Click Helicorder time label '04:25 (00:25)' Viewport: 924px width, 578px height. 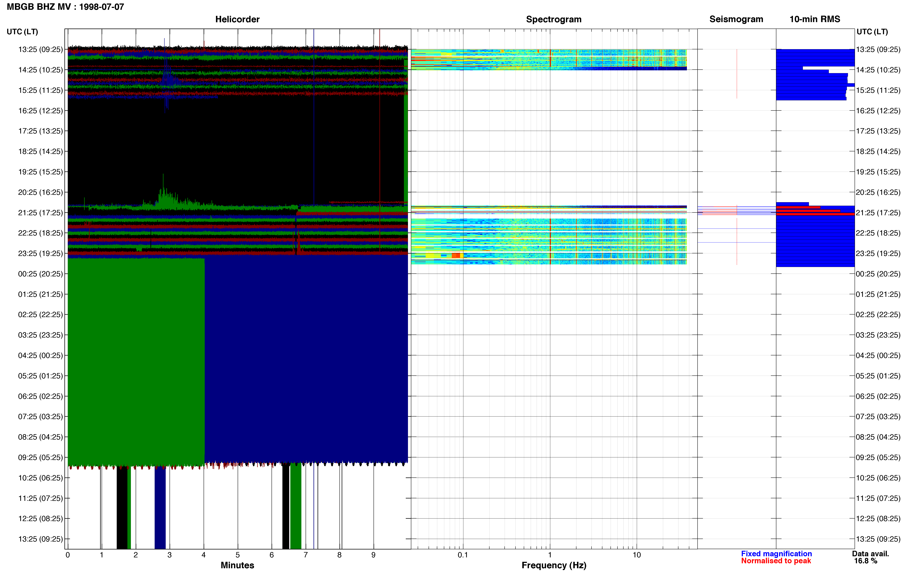click(x=41, y=355)
